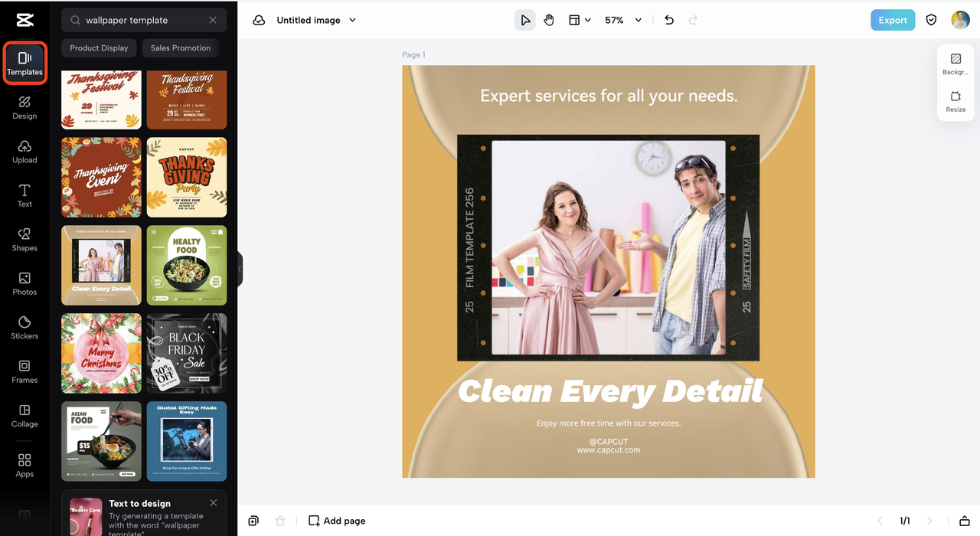Image resolution: width=980 pixels, height=536 pixels.
Task: Open the Shapes panel
Action: [x=24, y=240]
